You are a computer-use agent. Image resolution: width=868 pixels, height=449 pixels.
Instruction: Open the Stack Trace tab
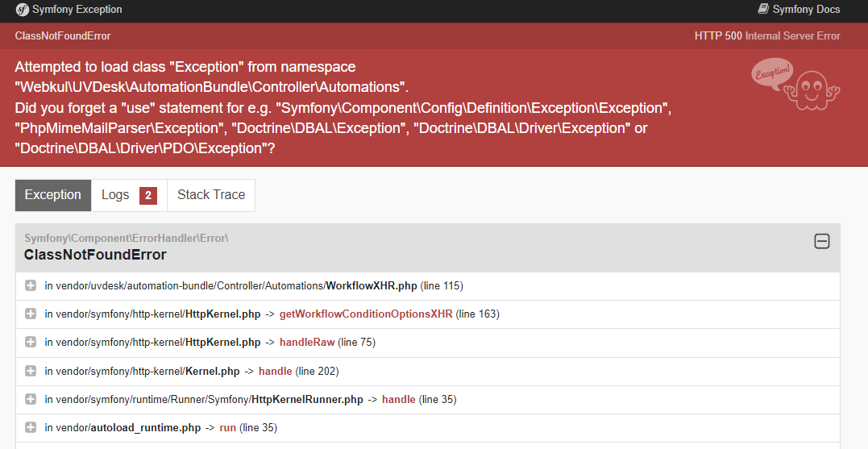[x=211, y=195]
